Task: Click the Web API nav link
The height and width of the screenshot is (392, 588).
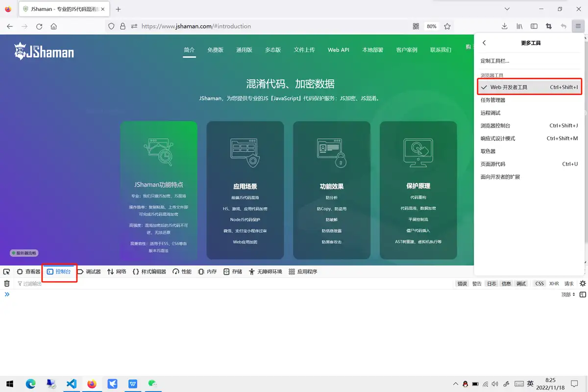Action: coord(339,50)
